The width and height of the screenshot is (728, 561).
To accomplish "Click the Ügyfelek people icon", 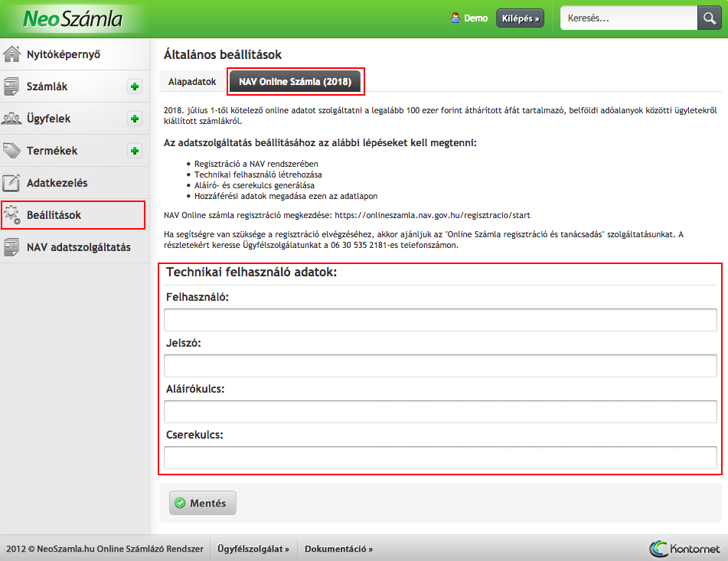I will 11,119.
